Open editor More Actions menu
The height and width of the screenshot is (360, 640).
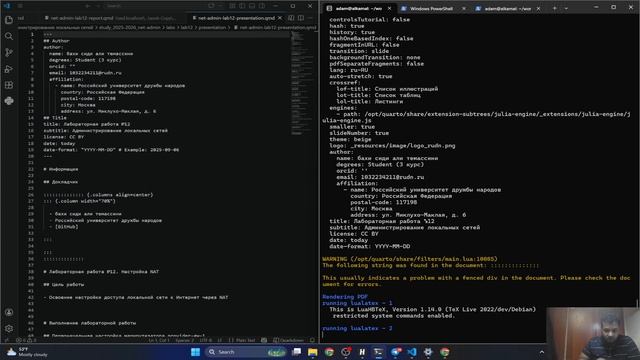pos(311,18)
